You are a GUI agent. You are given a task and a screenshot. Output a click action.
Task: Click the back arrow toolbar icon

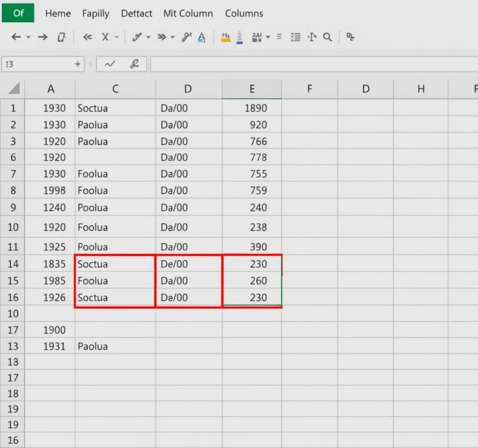point(16,37)
